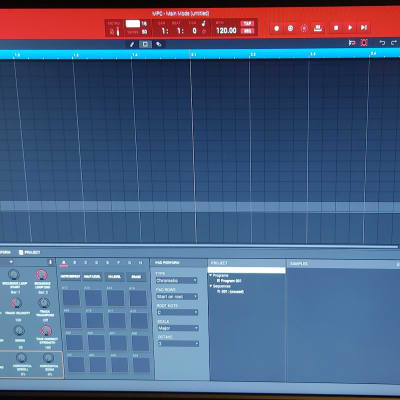Screen dimensions: 400x400
Task: Click the TAP tempo button
Action: 247,23
